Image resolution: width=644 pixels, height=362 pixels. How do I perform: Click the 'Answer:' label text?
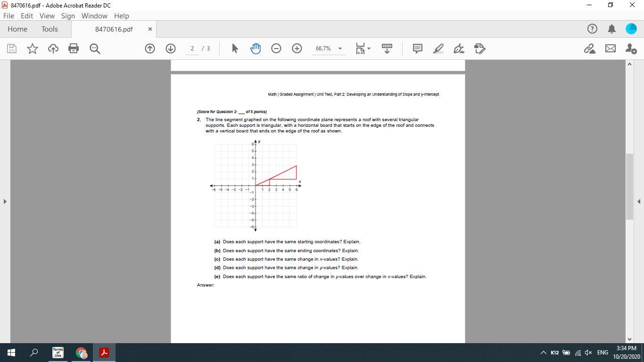[206, 285]
